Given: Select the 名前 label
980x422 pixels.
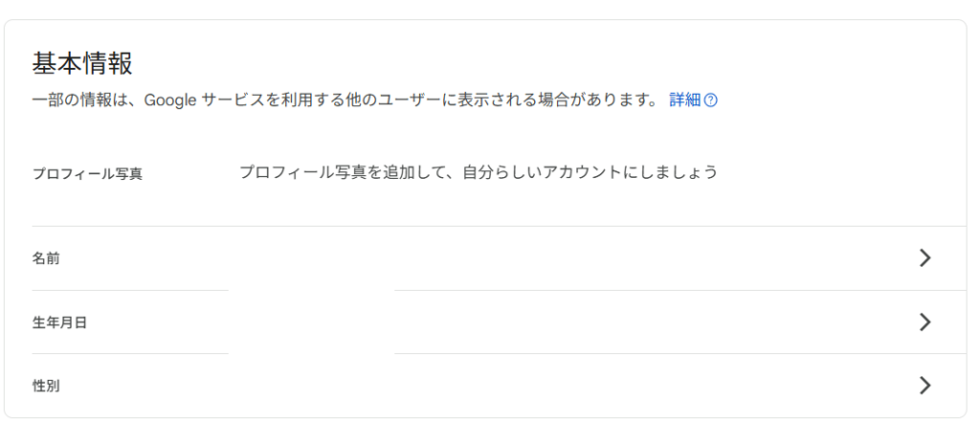Looking at the screenshot, I should click(x=46, y=258).
